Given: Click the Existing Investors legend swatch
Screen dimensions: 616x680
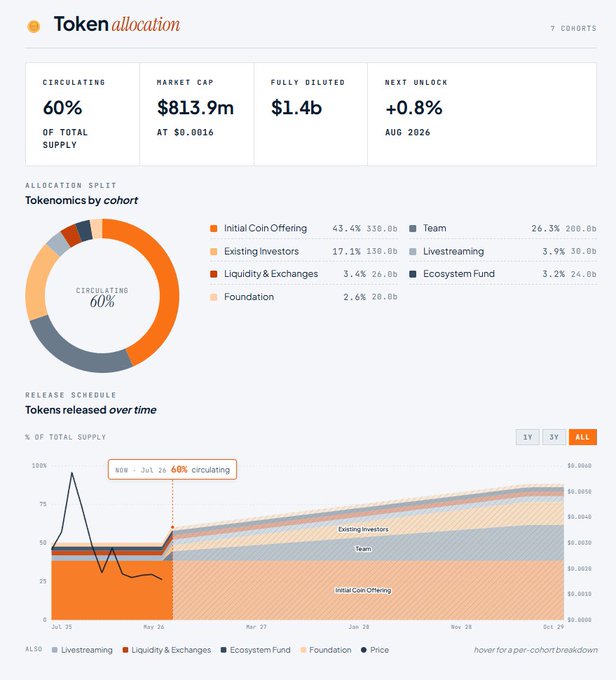Looking at the screenshot, I should pos(213,252).
